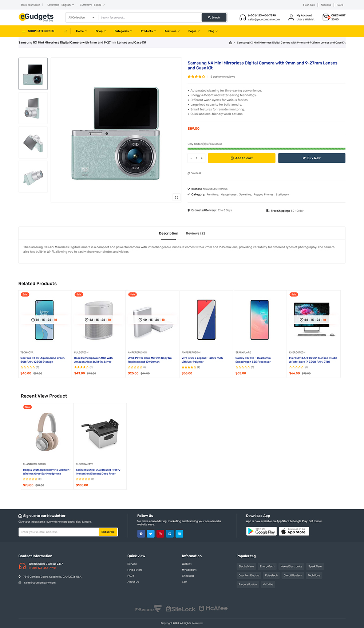Image resolution: width=364 pixels, height=628 pixels.
Task: Open the Twitter social icon in footer
Action: [x=151, y=534]
